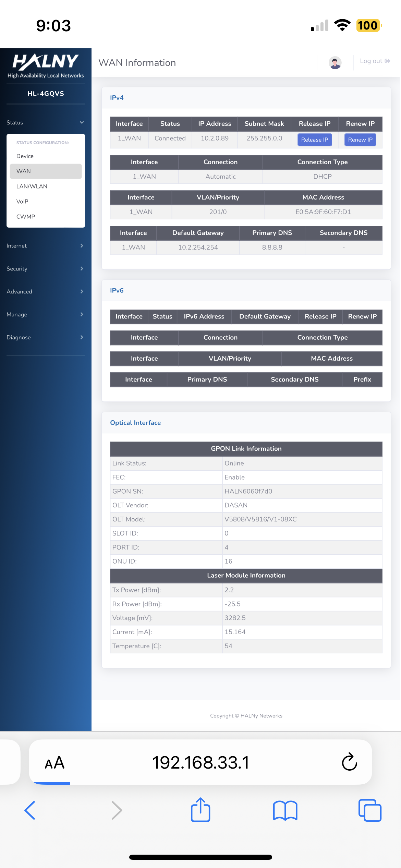This screenshot has height=868, width=401.
Task: Tap the Safari reload page icon
Action: [x=349, y=762]
